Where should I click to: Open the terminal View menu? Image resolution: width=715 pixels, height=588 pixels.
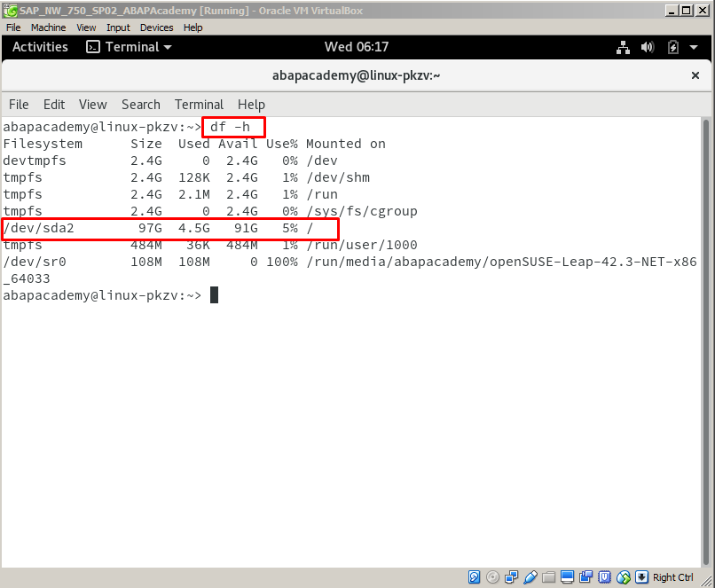coord(92,105)
